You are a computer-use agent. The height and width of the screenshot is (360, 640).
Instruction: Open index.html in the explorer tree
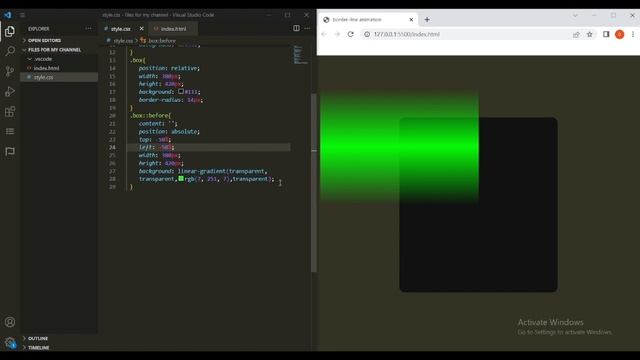click(46, 68)
